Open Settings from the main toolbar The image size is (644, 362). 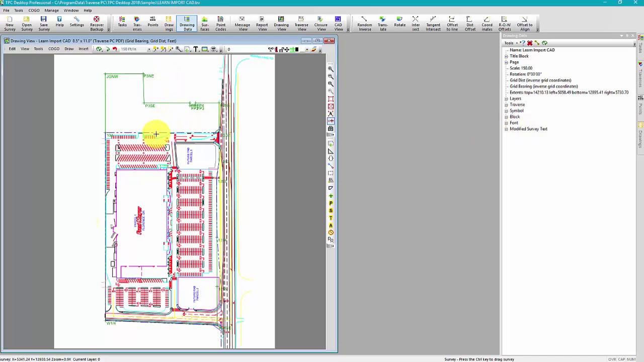76,22
